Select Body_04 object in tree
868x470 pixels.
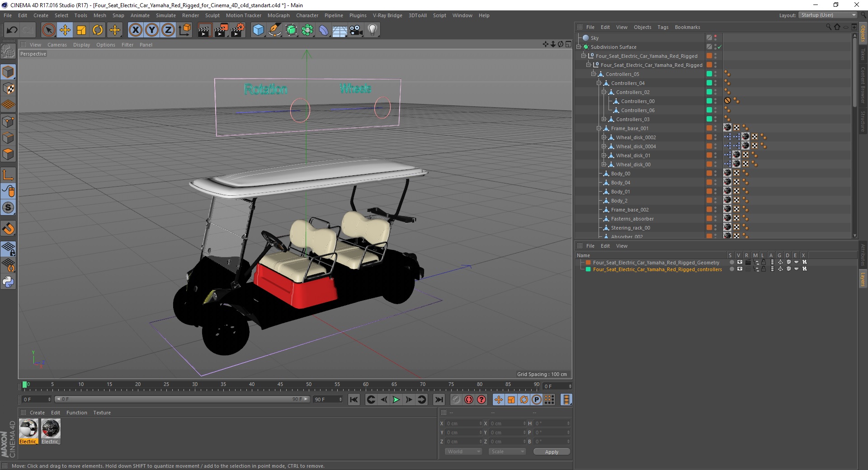tap(620, 183)
